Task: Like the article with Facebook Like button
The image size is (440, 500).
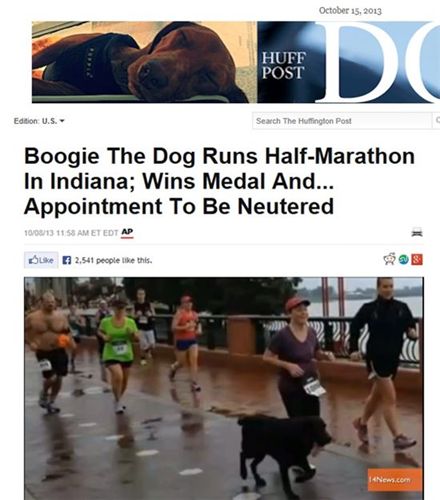Action: click(41, 260)
